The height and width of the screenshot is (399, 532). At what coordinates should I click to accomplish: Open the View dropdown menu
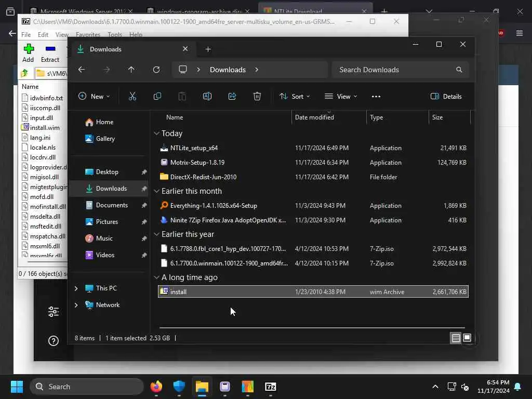(341, 96)
